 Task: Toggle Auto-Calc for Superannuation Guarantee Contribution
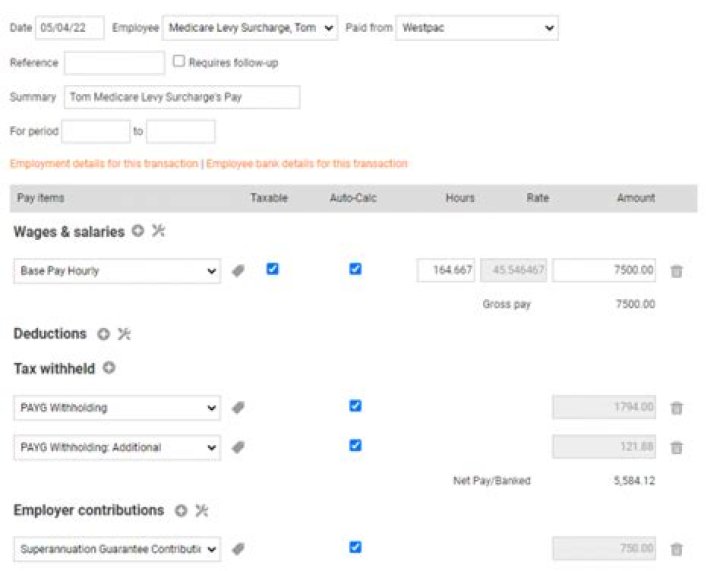click(355, 547)
